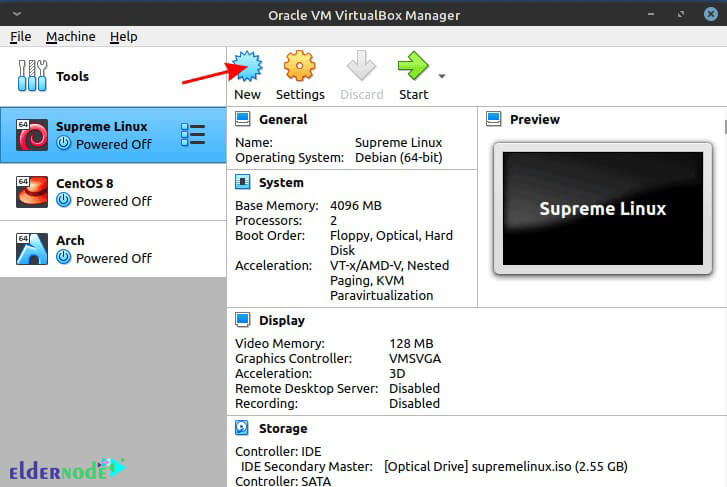Click the "Controller: SATA" storage line
Viewport: 727px width, 487px height.
click(x=283, y=481)
